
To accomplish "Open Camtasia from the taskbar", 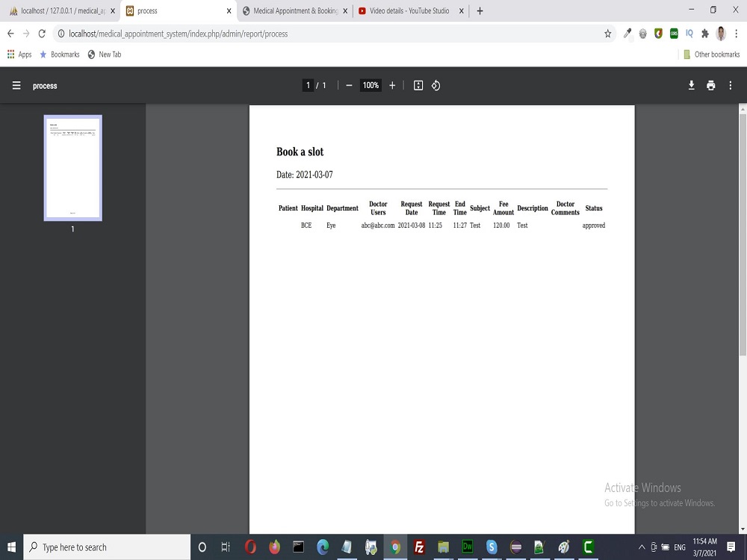I will pyautogui.click(x=587, y=547).
